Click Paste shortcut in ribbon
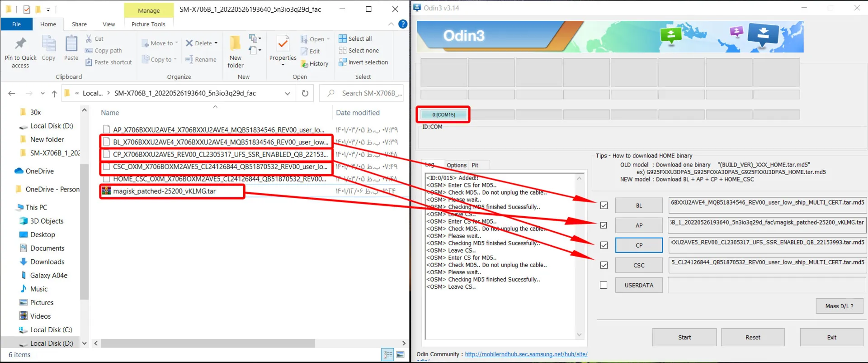Image resolution: width=868 pixels, height=363 pixels. tap(108, 62)
